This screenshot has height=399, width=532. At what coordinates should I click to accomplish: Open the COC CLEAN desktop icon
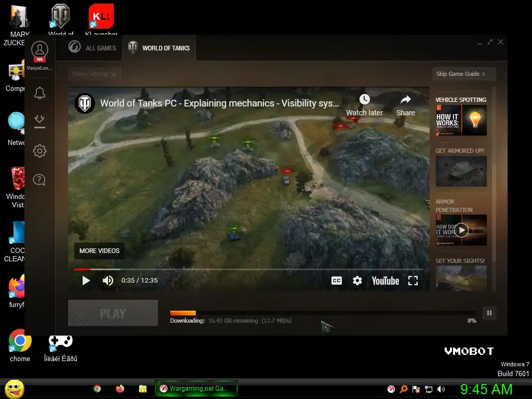click(x=14, y=242)
